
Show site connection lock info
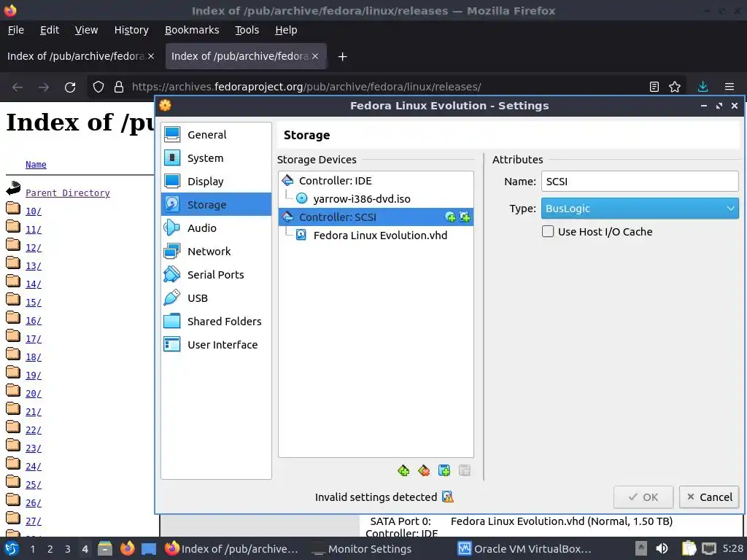tap(119, 87)
